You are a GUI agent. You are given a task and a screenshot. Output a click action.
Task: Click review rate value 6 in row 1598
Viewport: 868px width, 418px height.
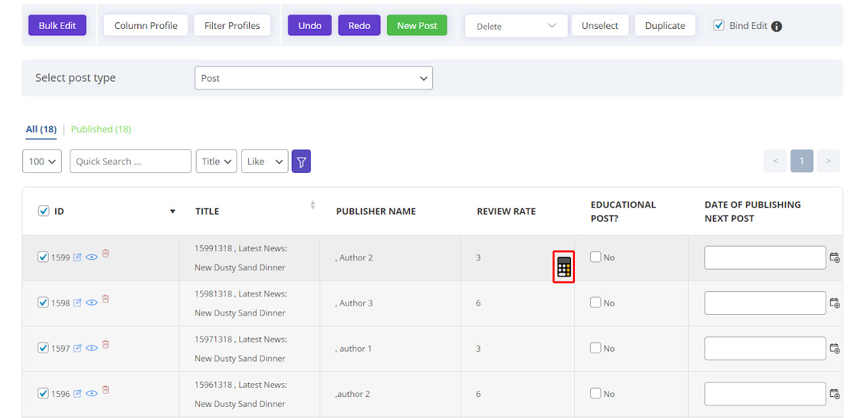coord(478,303)
